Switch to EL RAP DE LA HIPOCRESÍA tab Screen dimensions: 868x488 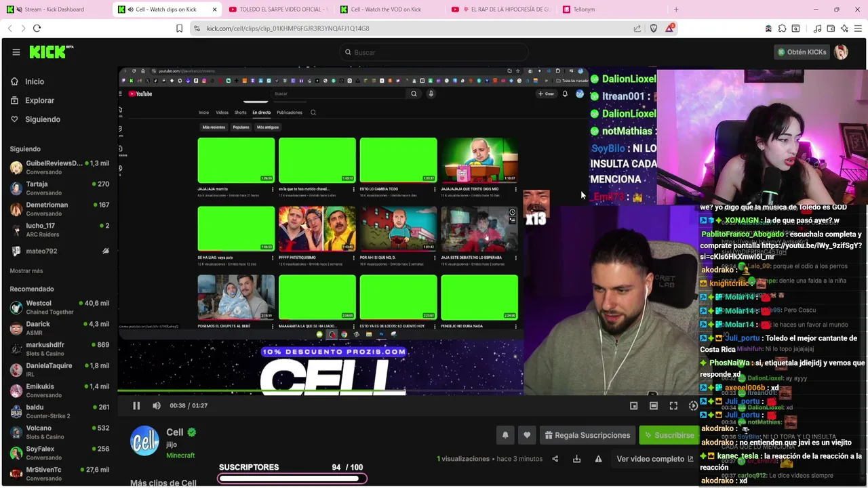click(501, 9)
